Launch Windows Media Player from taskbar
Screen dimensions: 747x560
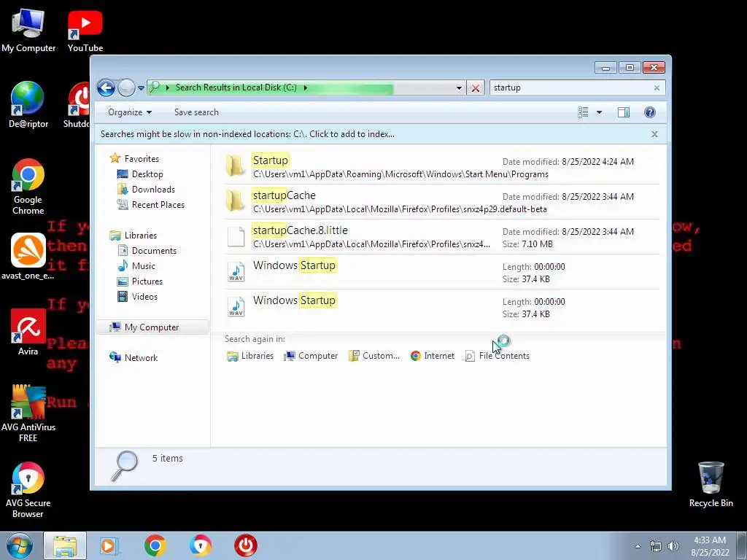[x=109, y=545]
